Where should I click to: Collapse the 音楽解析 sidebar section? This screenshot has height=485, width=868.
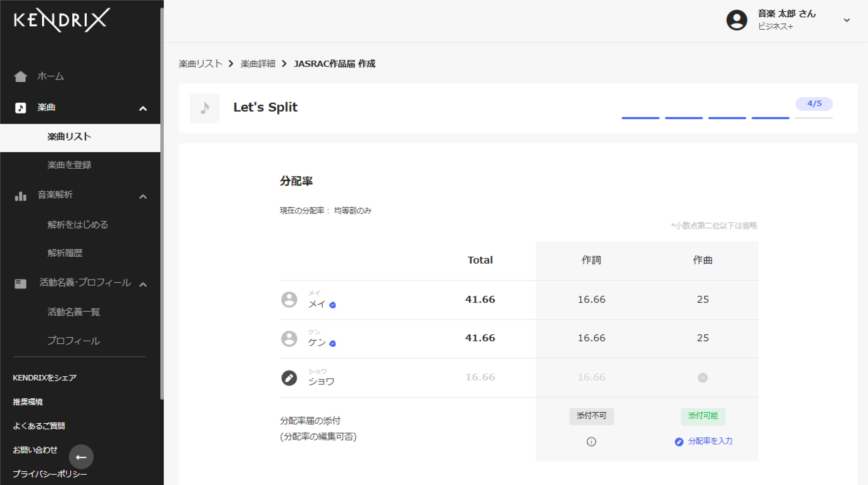coord(143,196)
